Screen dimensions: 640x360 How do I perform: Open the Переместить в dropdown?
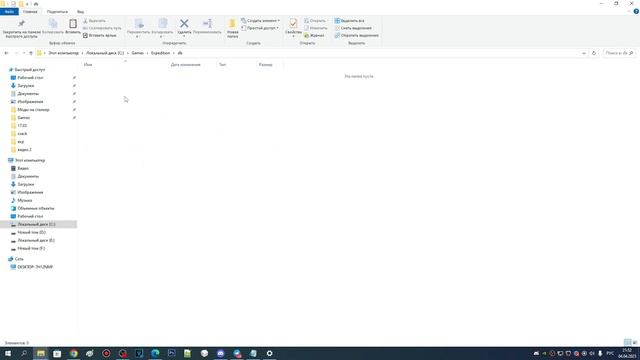point(138,28)
